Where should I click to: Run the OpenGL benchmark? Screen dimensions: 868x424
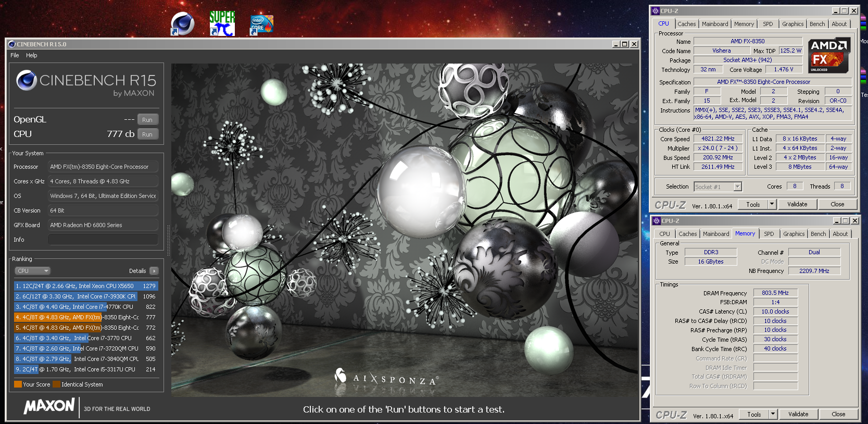pos(147,120)
